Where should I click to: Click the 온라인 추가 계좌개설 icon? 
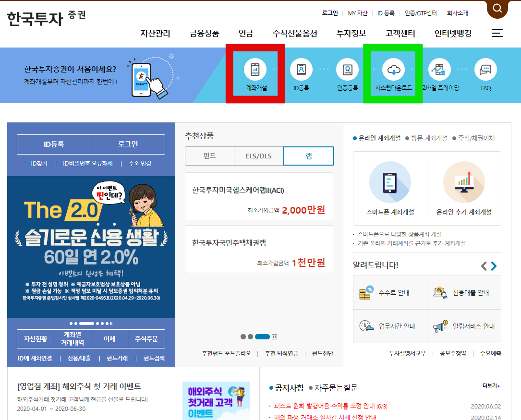[x=464, y=182]
